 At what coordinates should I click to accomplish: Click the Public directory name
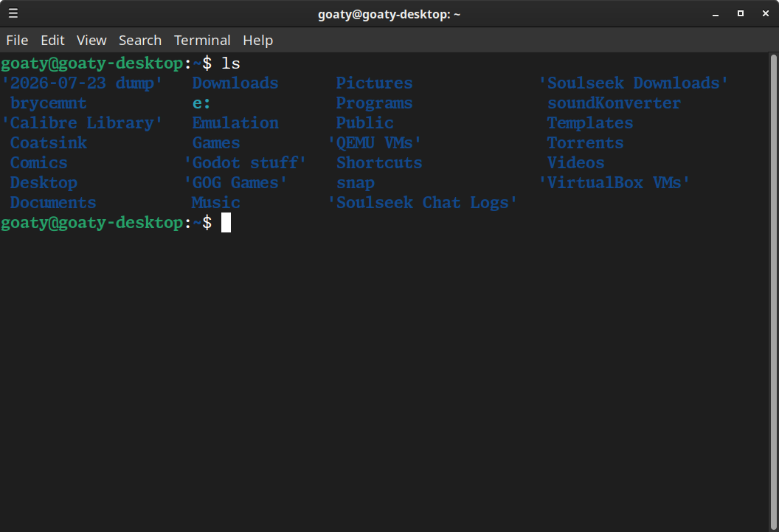(364, 122)
